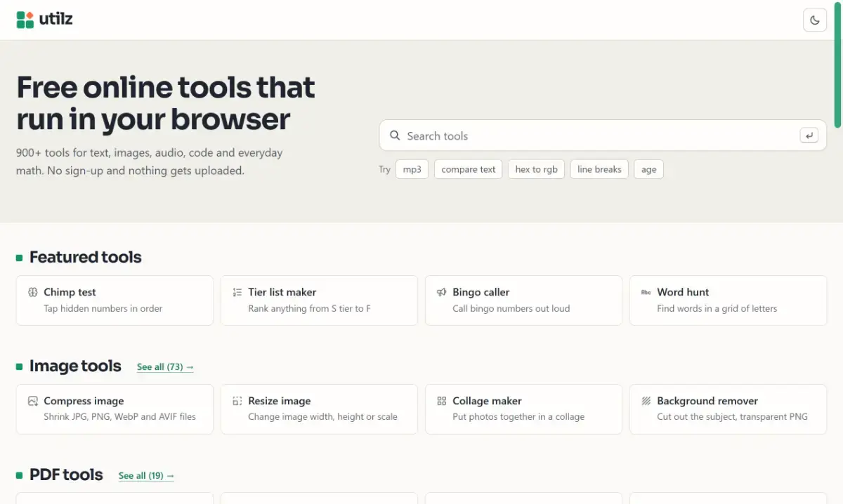Screen dimensions: 843x504
Task: Click "Find words in a grid of letters" text
Action: (x=717, y=308)
